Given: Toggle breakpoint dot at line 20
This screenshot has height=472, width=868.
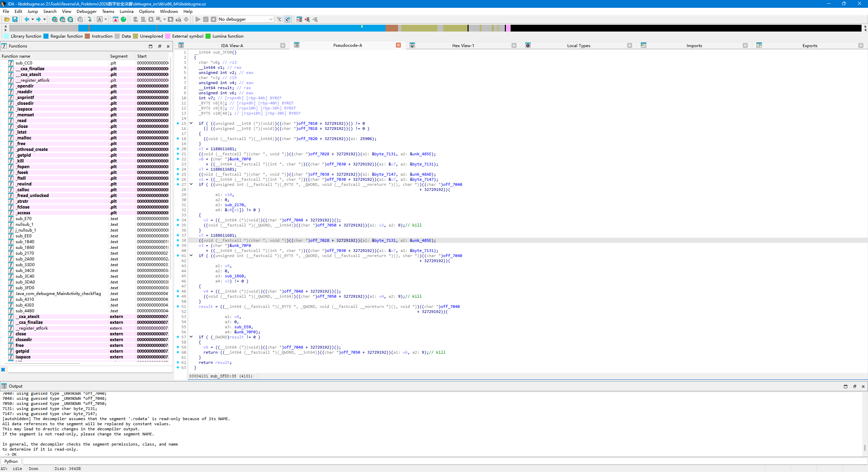Looking at the screenshot, I should click(x=178, y=149).
